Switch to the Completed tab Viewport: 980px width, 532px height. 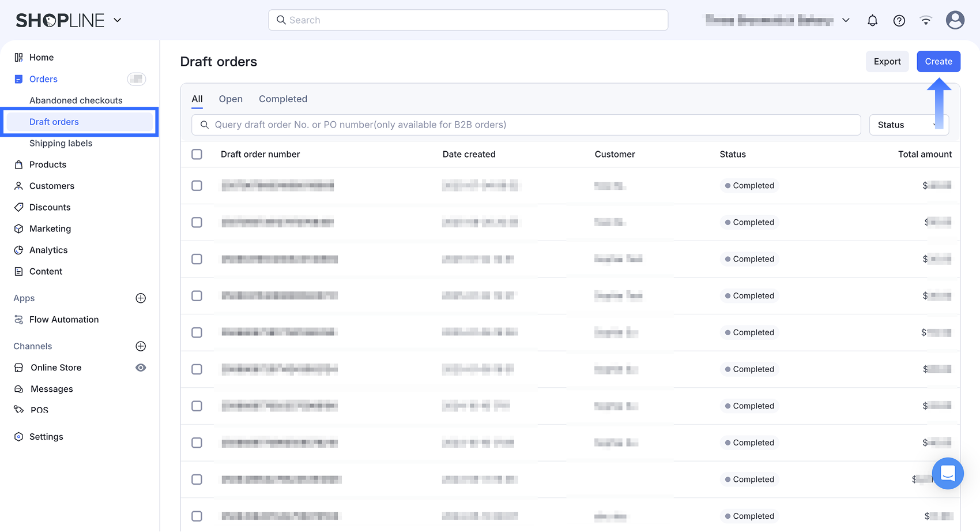[282, 99]
